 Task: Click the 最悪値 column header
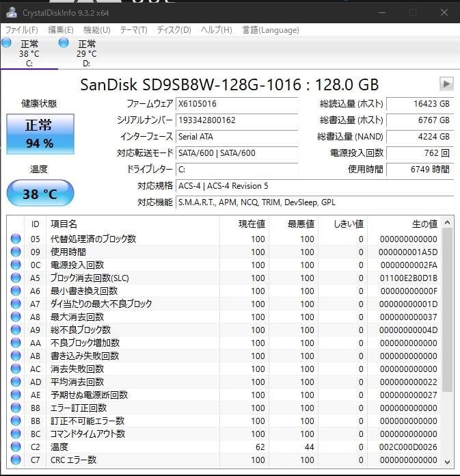293,224
